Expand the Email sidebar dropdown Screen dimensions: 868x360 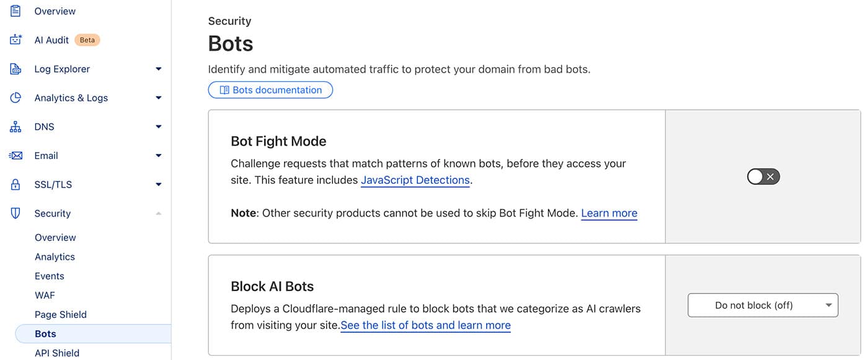pos(158,155)
